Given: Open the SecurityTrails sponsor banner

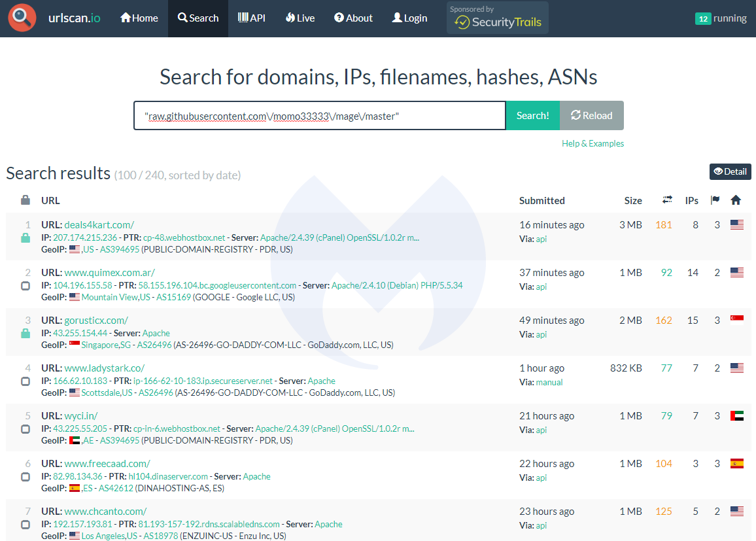Looking at the screenshot, I should pos(498,18).
